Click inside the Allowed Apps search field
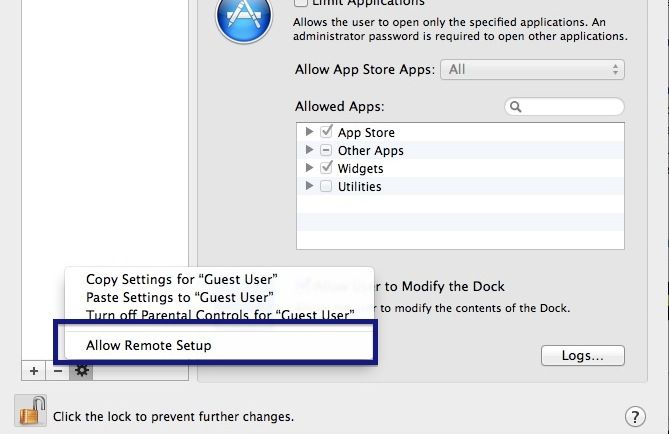Viewport: 669px width, 434px height. [572, 106]
